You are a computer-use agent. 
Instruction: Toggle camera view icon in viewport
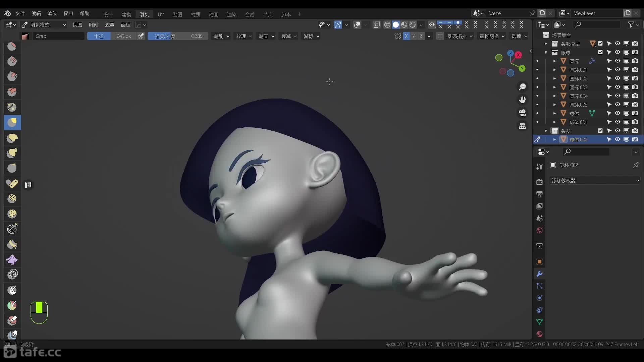pyautogui.click(x=522, y=113)
